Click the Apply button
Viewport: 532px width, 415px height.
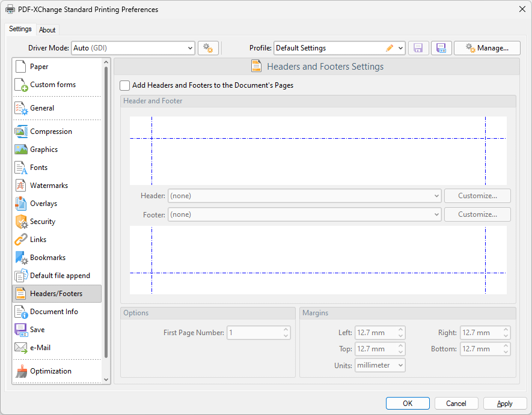pos(505,404)
